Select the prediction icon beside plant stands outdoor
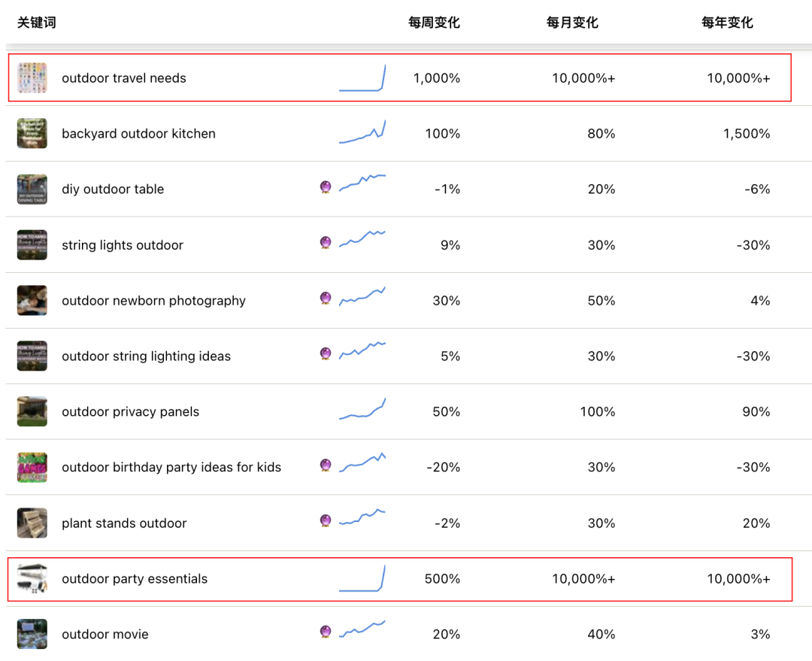 tap(326, 521)
